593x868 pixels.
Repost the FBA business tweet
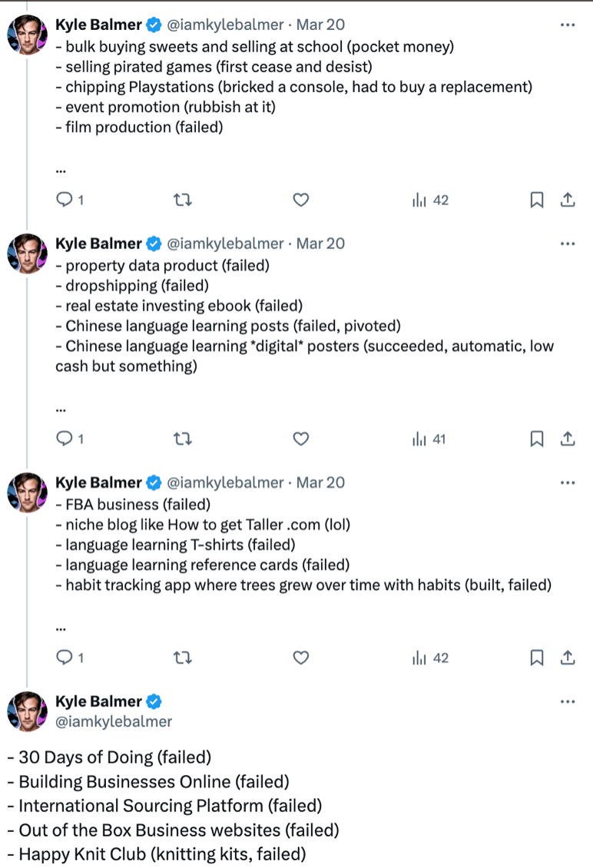[183, 658]
